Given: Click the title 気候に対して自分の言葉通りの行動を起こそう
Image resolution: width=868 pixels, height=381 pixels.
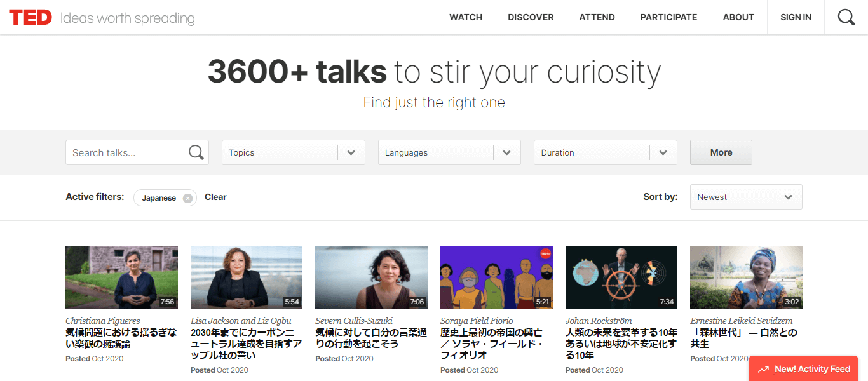Looking at the screenshot, I should (x=371, y=338).
